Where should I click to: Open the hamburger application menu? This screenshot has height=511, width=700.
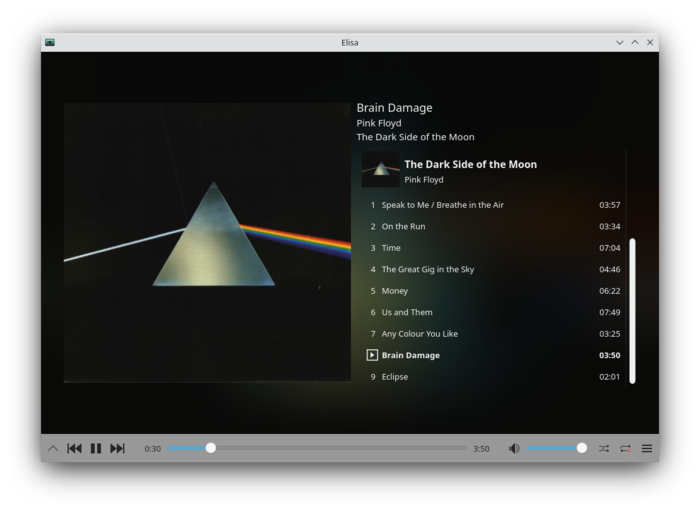(647, 449)
